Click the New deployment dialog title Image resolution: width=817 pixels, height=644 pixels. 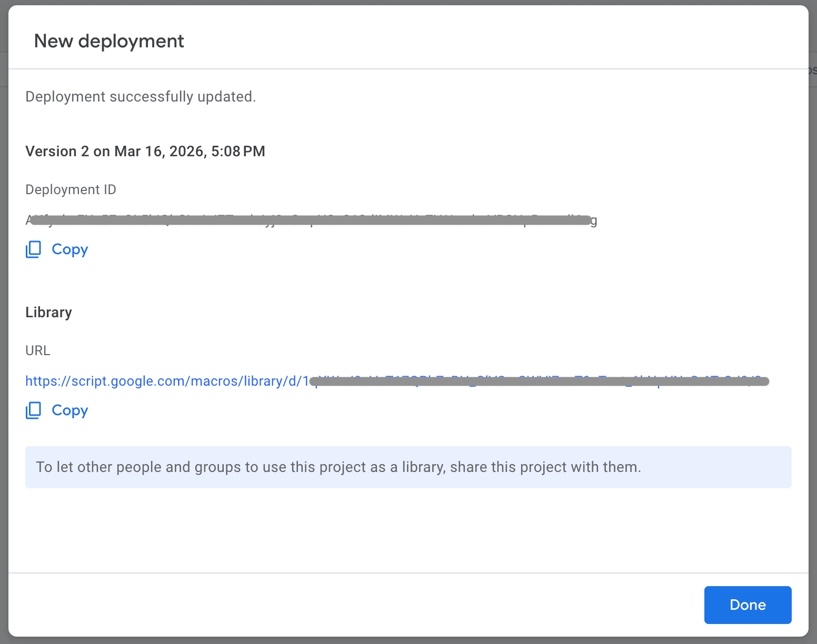pyautogui.click(x=109, y=41)
